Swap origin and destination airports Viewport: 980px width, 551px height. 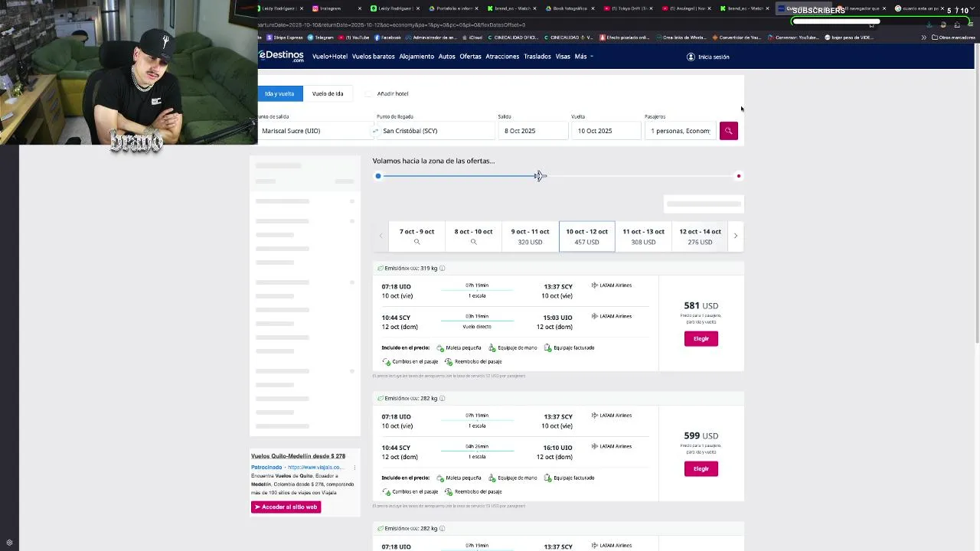click(x=375, y=131)
